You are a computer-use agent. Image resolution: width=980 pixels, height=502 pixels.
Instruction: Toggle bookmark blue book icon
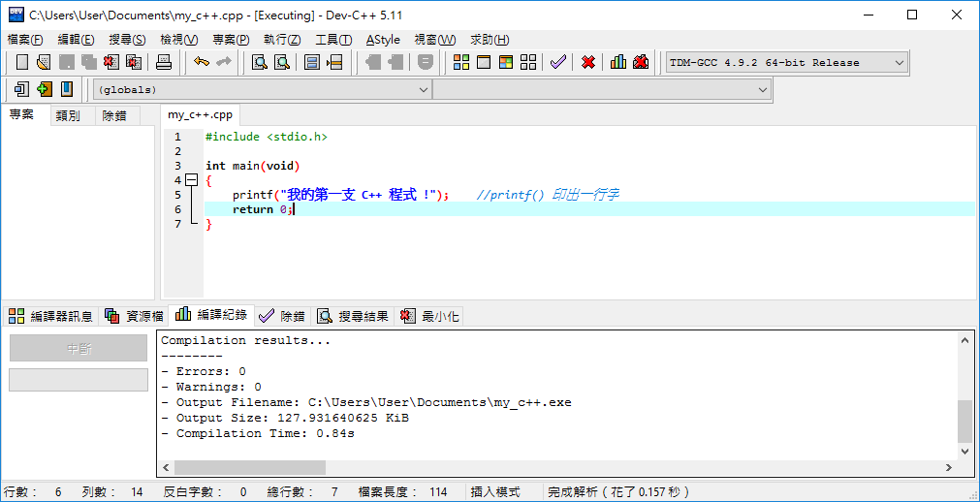coord(66,89)
